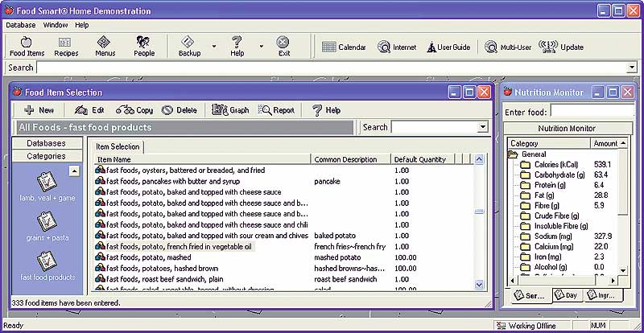Sort by Common Description column header
The height and width of the screenshot is (333, 644).
[350, 159]
